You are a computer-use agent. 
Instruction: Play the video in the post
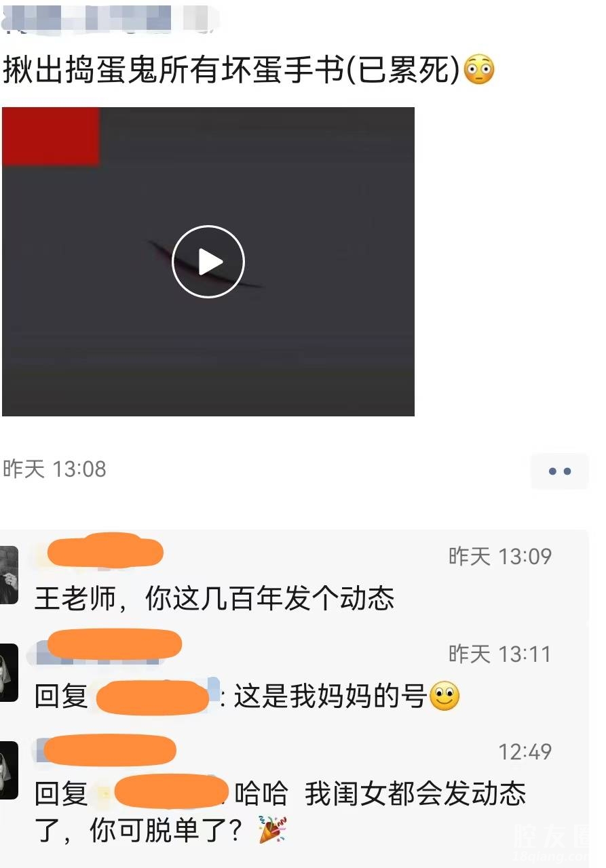point(208,262)
